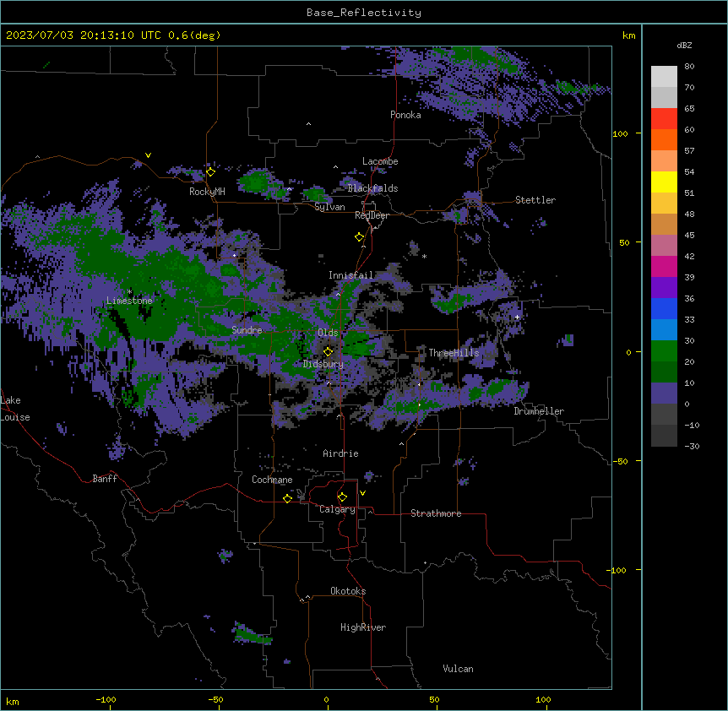Select the bright yellow 51-54 dBZ swatch
The height and width of the screenshot is (711, 728).
coord(664,182)
